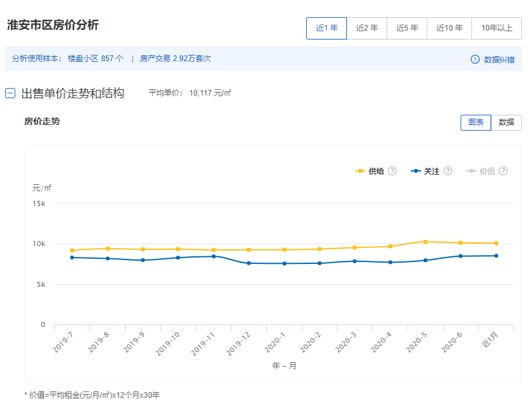Switch to 数据 table view

pyautogui.click(x=506, y=122)
